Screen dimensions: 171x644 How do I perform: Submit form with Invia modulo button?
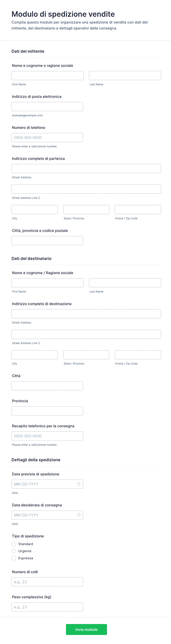click(86, 629)
